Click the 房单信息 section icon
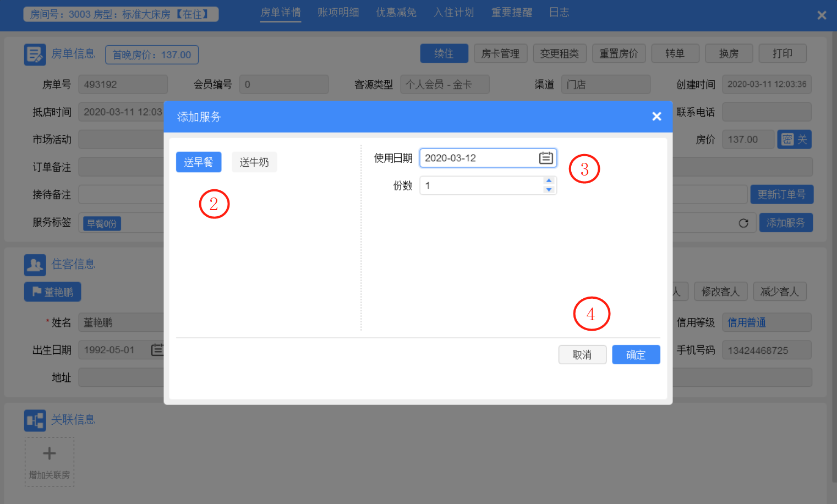The image size is (837, 504). [35, 54]
